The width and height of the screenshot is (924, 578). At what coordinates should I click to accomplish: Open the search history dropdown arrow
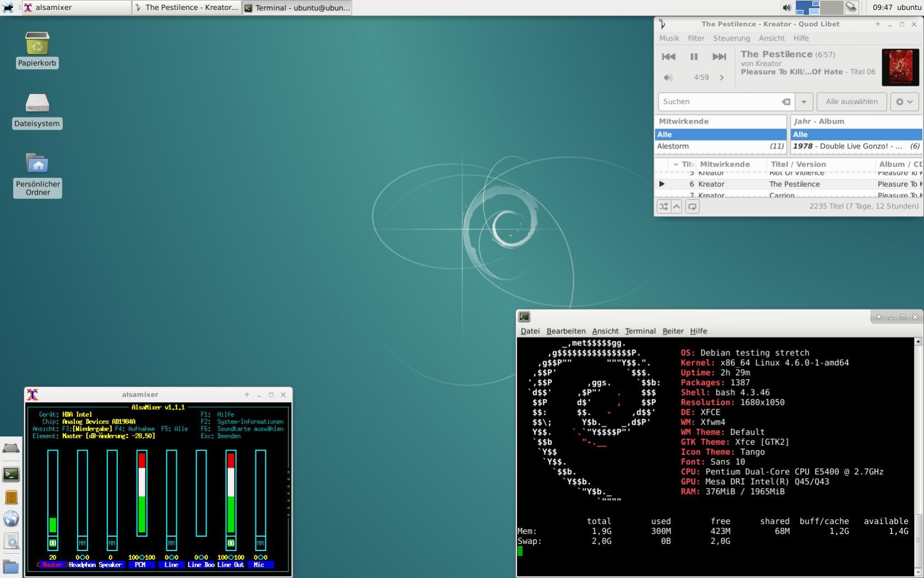[804, 101]
